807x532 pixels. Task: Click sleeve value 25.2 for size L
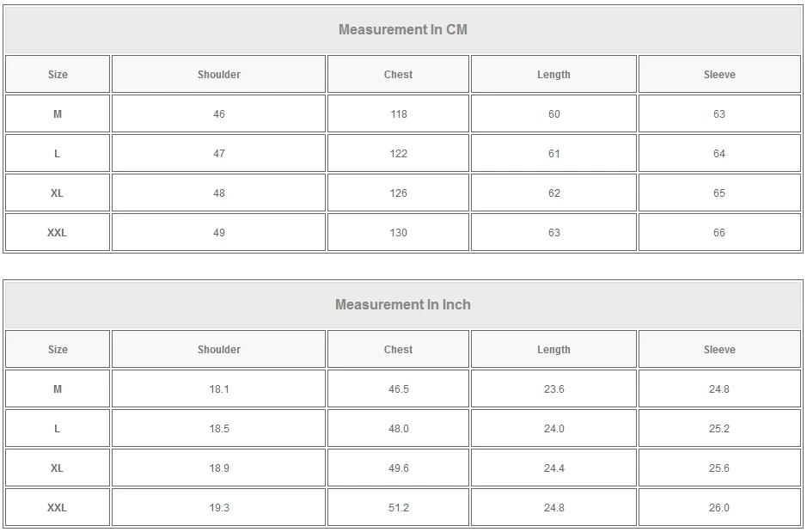(x=719, y=429)
